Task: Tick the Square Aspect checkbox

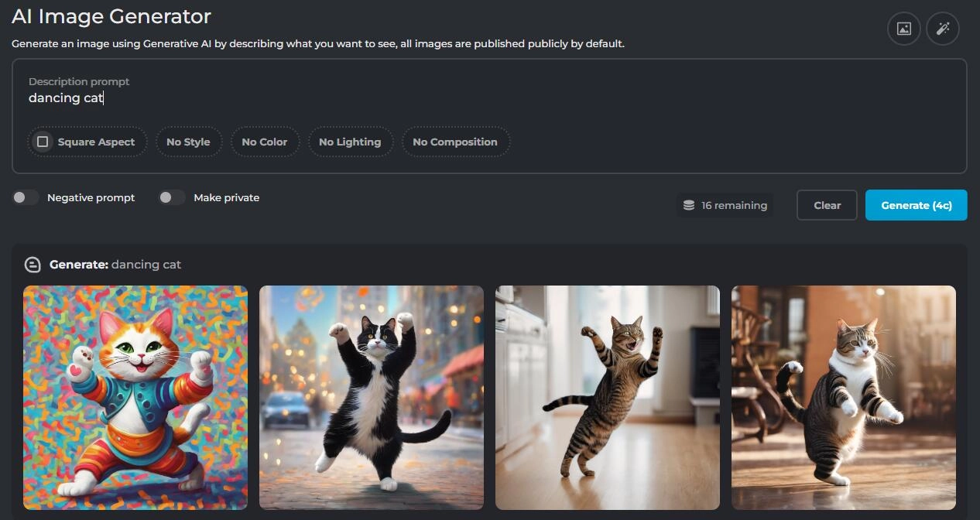Action: [x=43, y=142]
